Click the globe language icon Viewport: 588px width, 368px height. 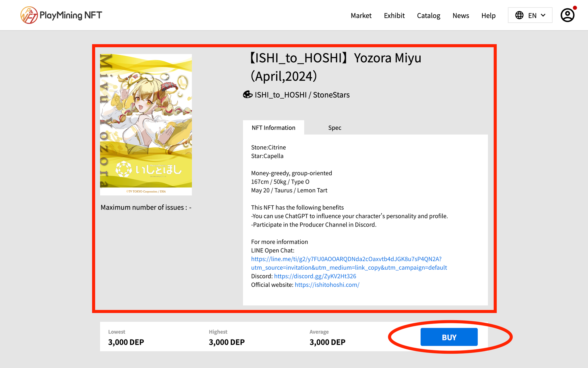coord(519,15)
